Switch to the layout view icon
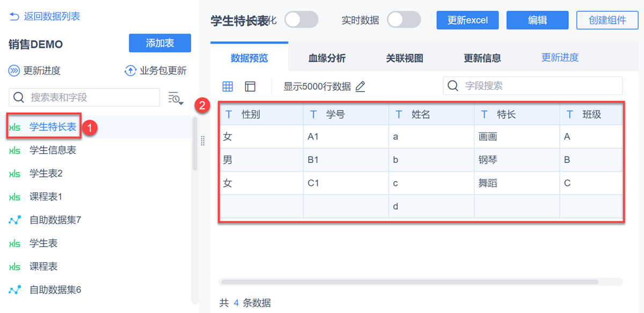Viewport: 644px width, 313px height. [250, 86]
